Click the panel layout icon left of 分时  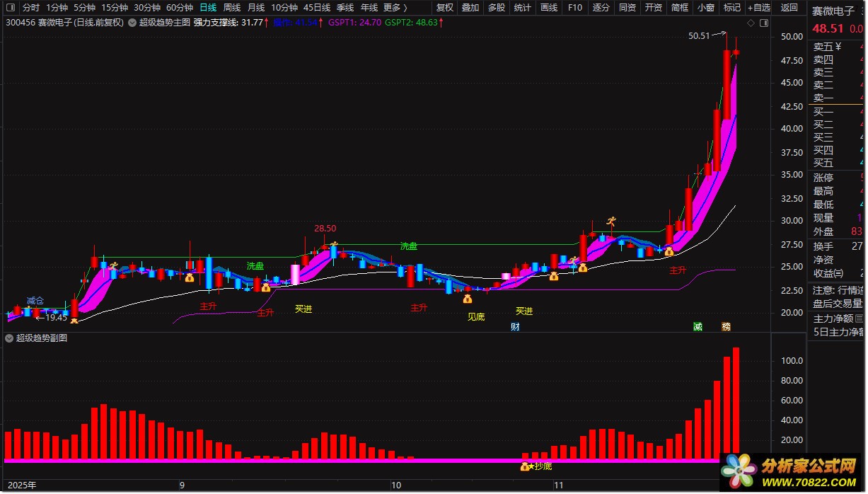[11, 8]
